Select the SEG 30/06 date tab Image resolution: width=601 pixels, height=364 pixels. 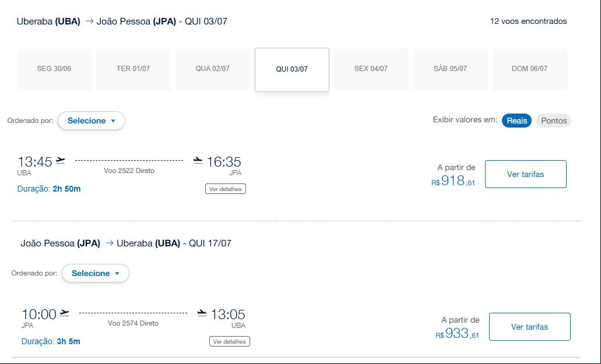(54, 70)
